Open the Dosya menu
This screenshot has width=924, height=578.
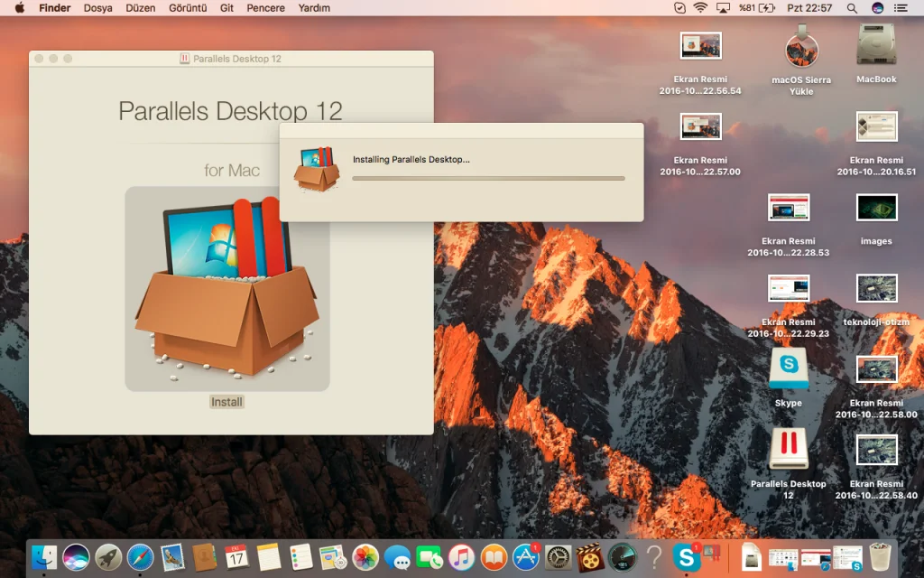(x=98, y=8)
